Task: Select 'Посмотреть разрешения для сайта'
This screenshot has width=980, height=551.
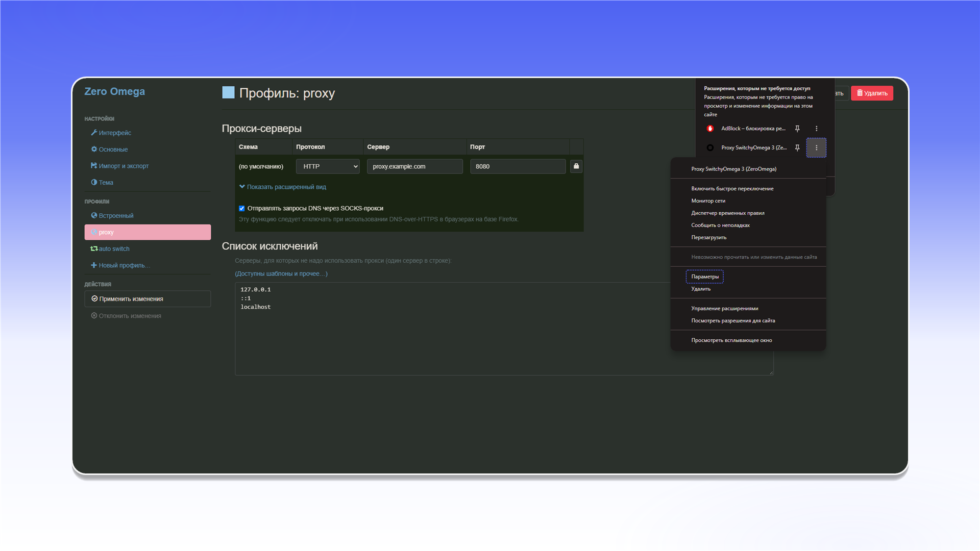Action: click(733, 321)
